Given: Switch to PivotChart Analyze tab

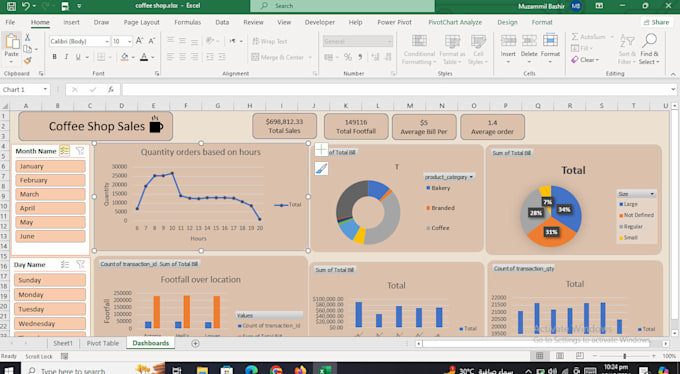Looking at the screenshot, I should 455,22.
